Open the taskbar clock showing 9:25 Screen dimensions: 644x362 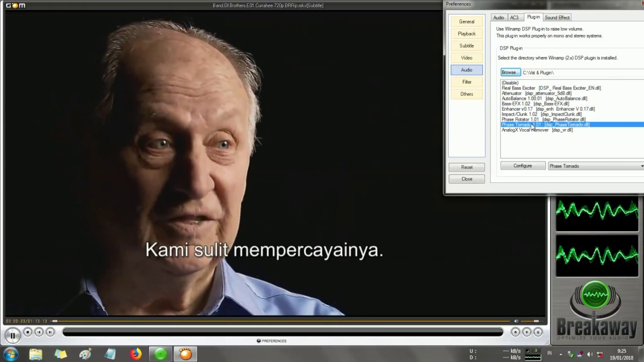[x=622, y=354]
